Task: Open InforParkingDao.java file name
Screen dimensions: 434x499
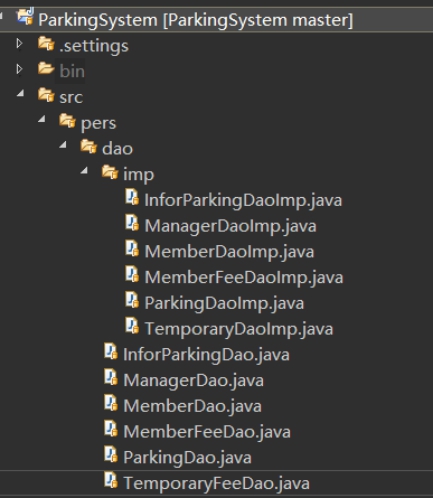Action: pos(206,355)
